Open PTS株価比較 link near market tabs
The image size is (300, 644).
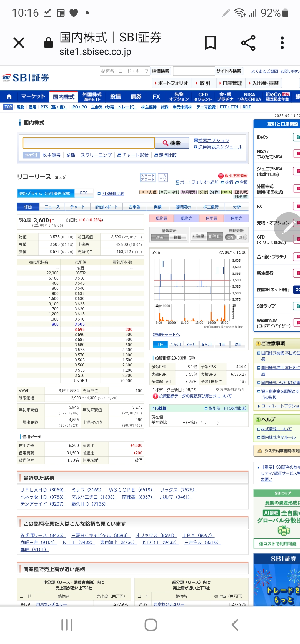(x=113, y=194)
